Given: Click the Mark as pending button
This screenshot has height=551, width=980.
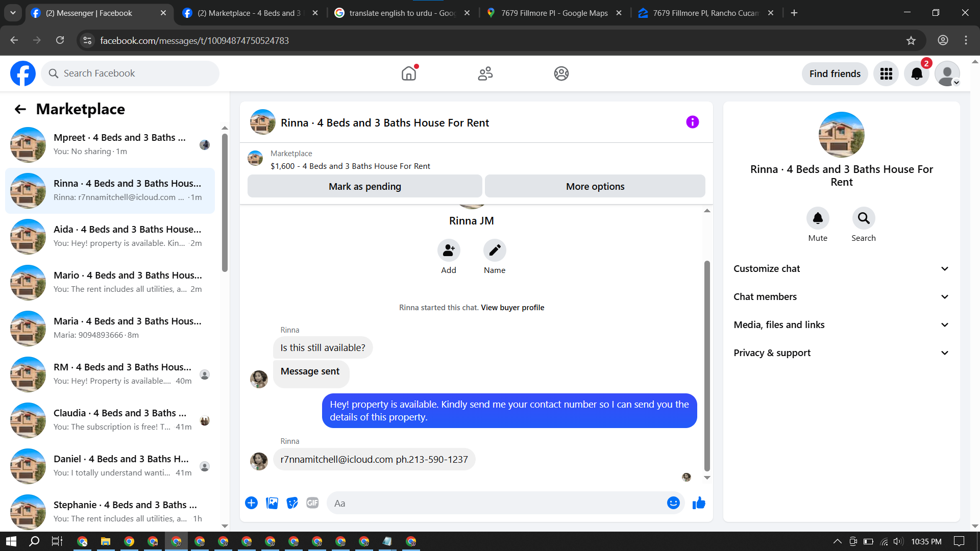Looking at the screenshot, I should coord(365,186).
